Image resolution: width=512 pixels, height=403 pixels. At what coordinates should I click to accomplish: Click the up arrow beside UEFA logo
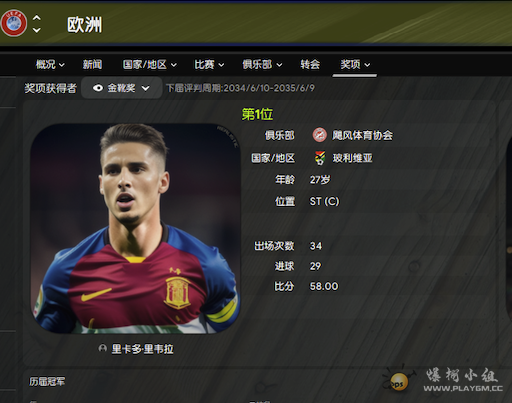pos(37,18)
